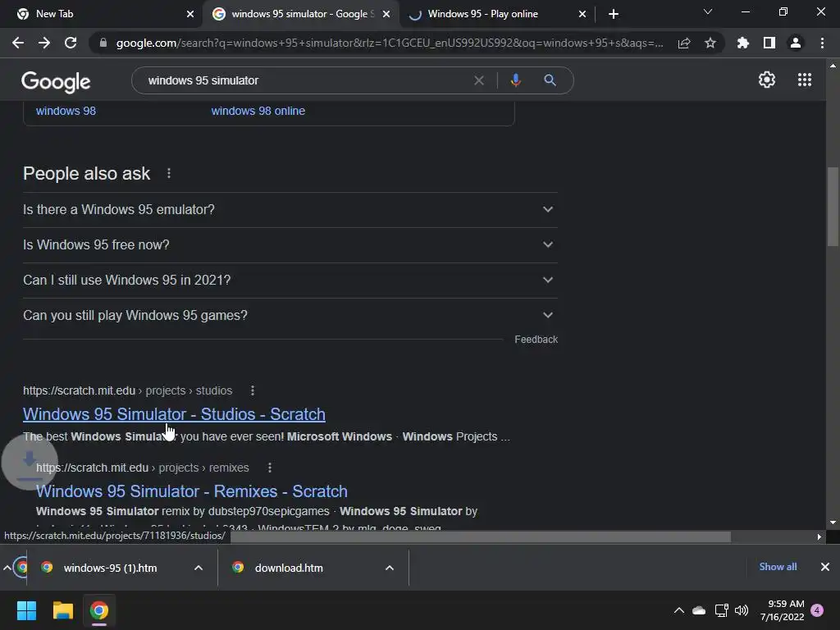Image resolution: width=840 pixels, height=630 pixels.
Task: Open the Chrome side panel
Action: point(769,43)
